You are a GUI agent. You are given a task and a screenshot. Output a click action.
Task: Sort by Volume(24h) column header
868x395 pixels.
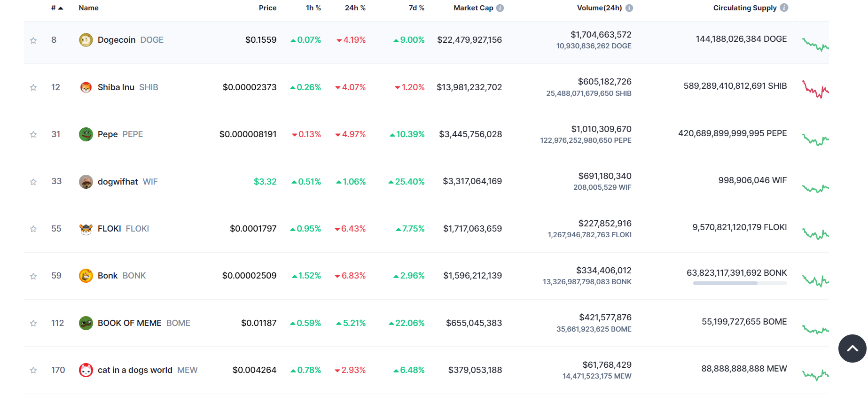599,8
